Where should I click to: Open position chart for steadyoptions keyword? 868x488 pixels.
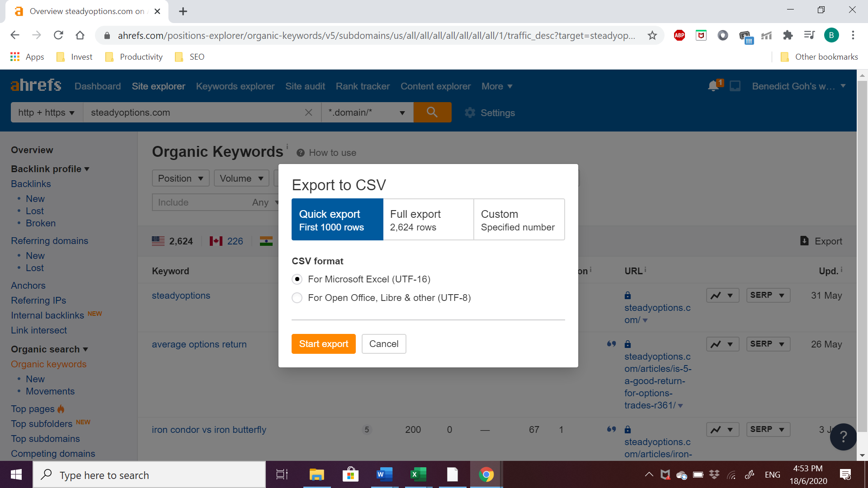point(722,296)
